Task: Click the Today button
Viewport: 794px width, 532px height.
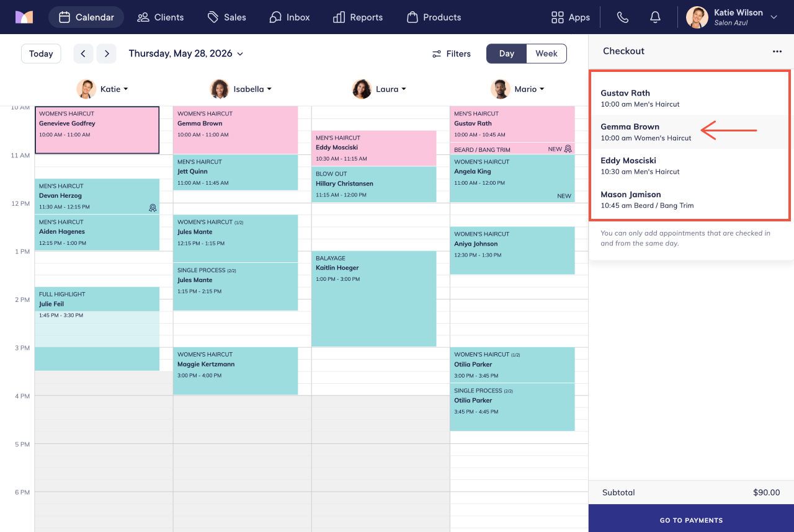Action: 41,53
